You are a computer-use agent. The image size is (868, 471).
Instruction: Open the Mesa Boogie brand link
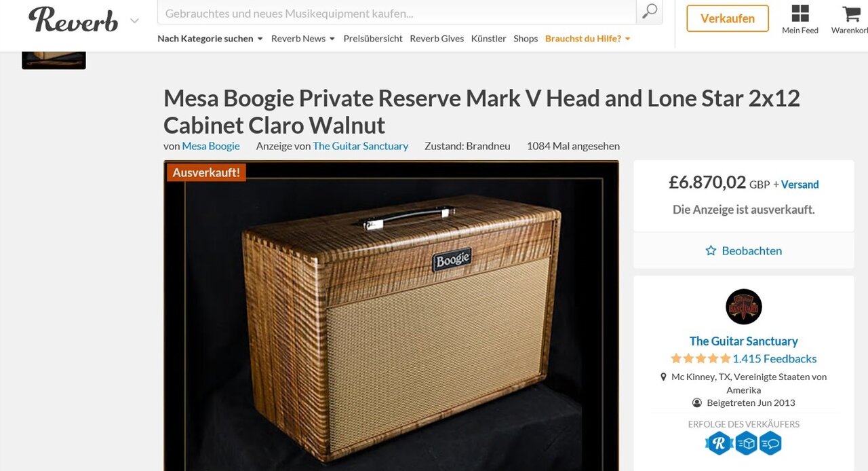pos(211,146)
